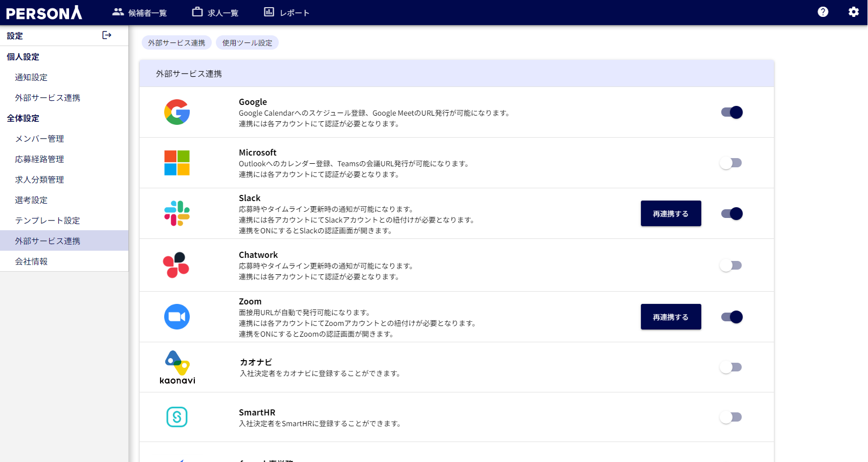Select the 外部サービス連携 chip tab
The width and height of the screenshot is (868, 462).
click(176, 42)
